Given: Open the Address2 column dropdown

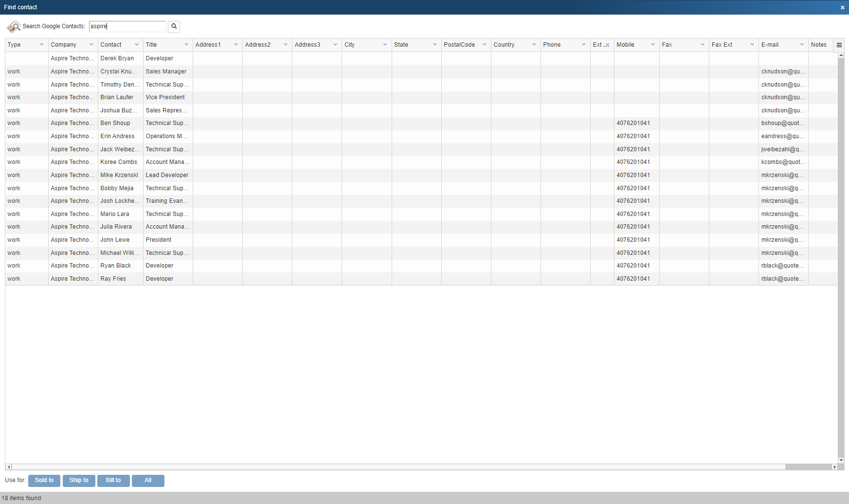Looking at the screenshot, I should tap(286, 45).
